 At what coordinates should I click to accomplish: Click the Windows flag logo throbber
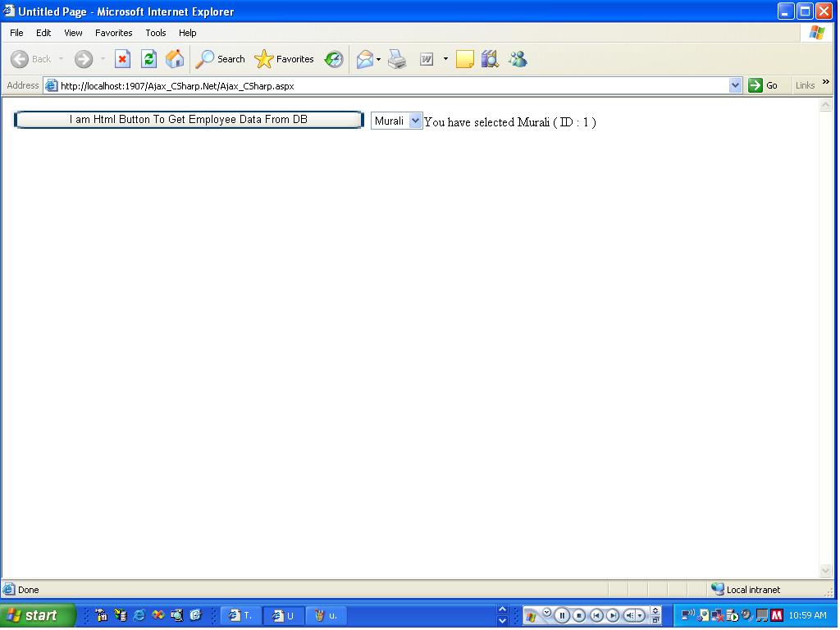point(817,33)
